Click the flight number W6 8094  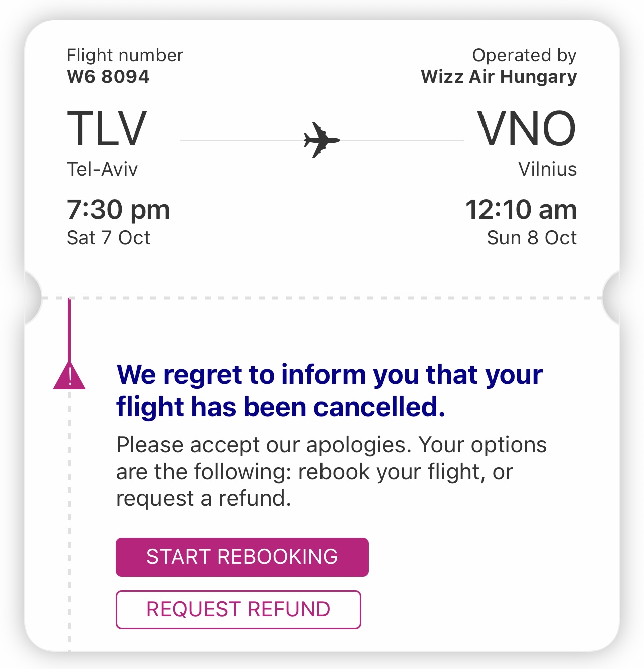(108, 77)
